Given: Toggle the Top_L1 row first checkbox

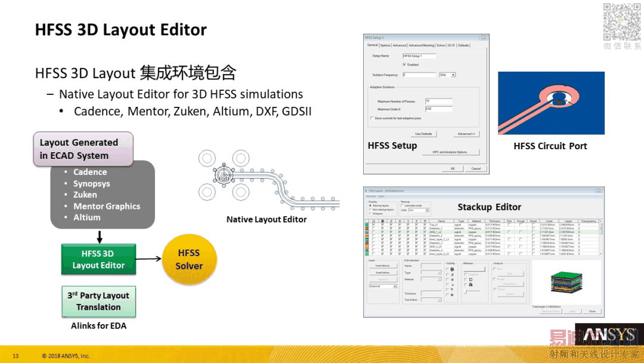Looking at the screenshot, I should click(x=373, y=224).
